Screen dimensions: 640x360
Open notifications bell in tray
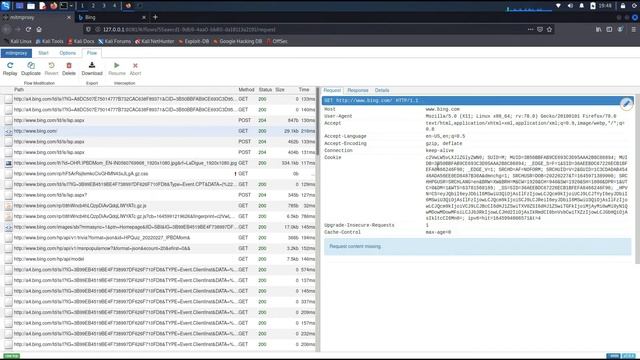coord(582,6)
